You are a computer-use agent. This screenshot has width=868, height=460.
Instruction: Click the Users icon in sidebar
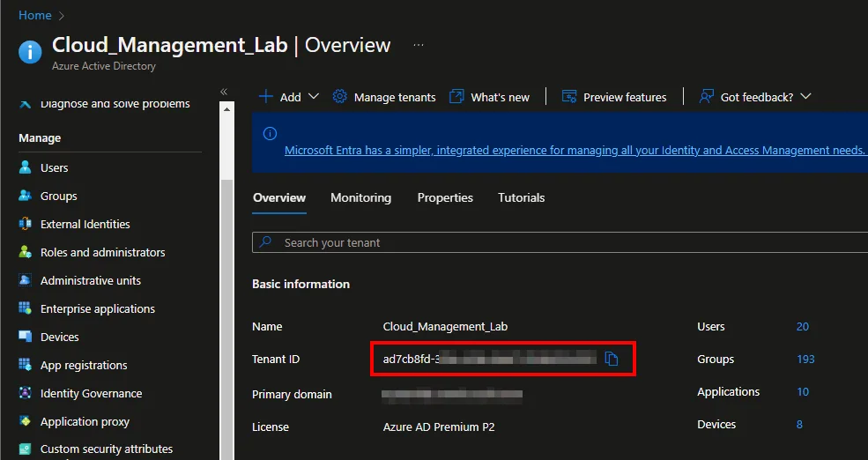coord(25,167)
